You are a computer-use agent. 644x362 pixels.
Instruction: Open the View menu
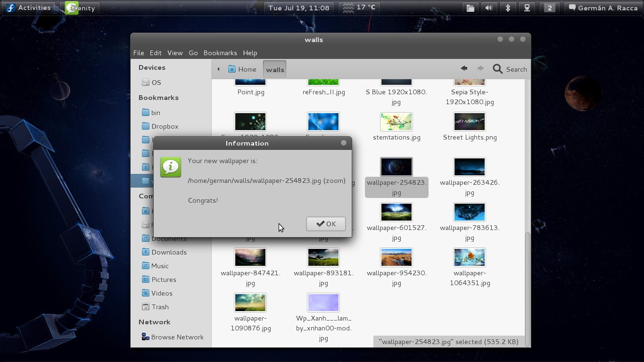click(x=175, y=53)
